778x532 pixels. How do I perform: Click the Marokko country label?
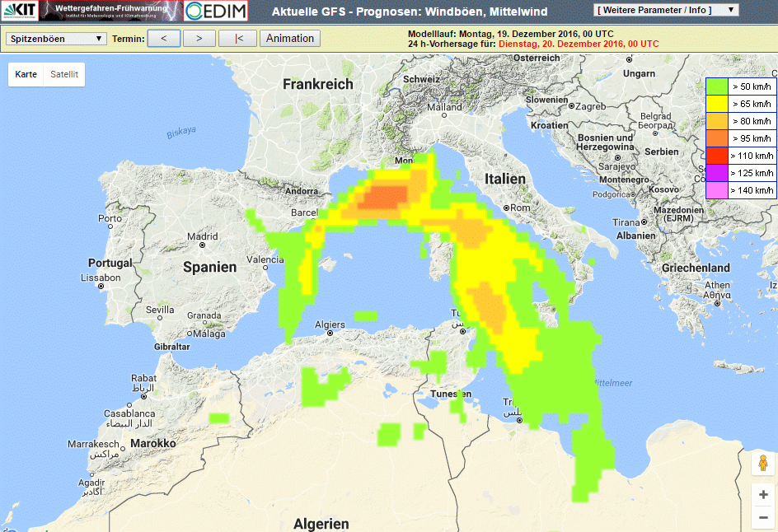pos(153,443)
